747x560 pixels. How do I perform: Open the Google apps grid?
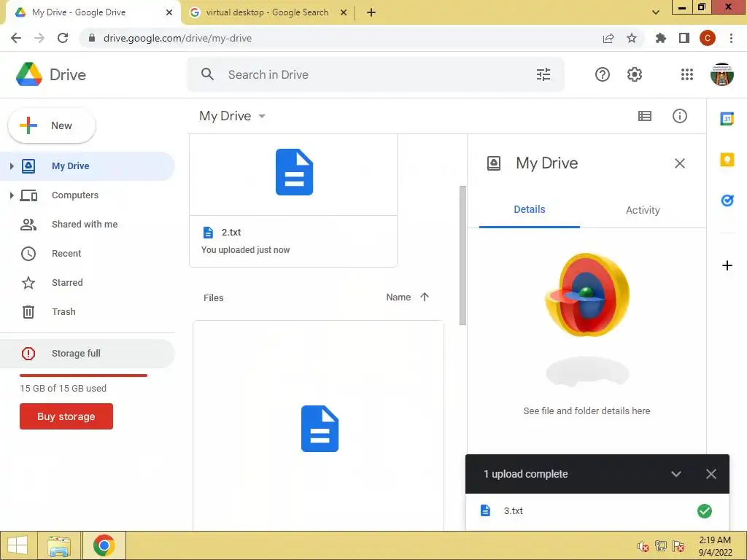click(x=687, y=74)
